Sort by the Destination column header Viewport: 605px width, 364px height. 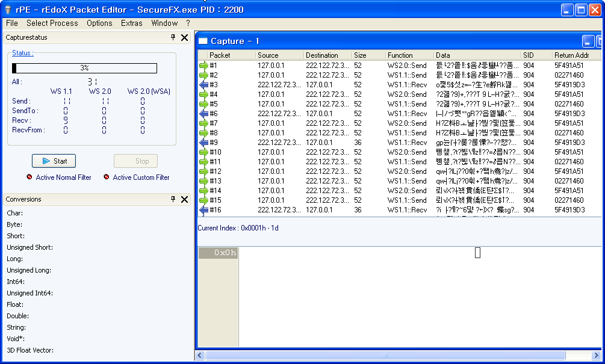pos(327,55)
